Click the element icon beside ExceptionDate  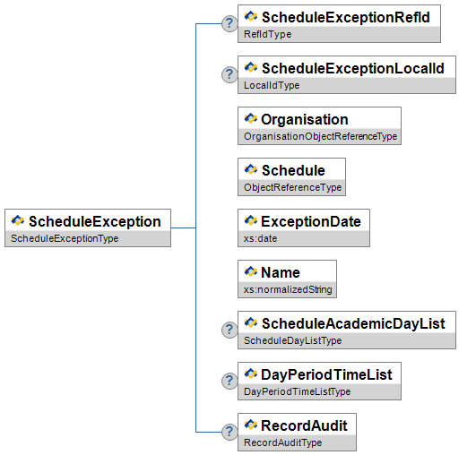[251, 220]
